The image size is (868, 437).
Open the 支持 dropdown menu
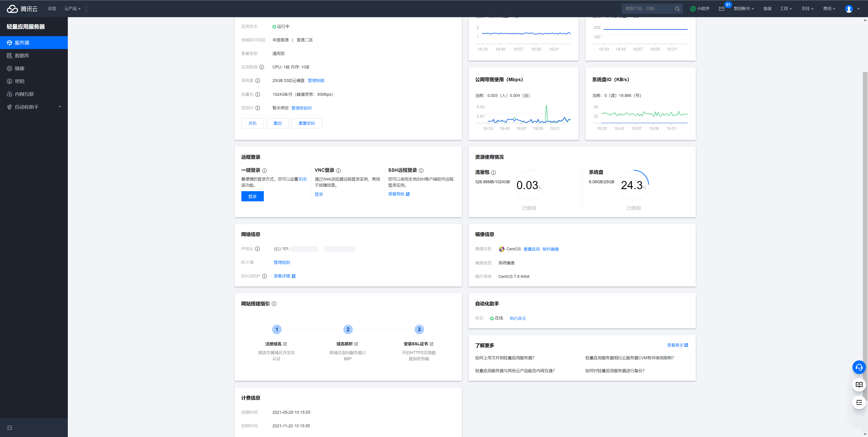807,9
